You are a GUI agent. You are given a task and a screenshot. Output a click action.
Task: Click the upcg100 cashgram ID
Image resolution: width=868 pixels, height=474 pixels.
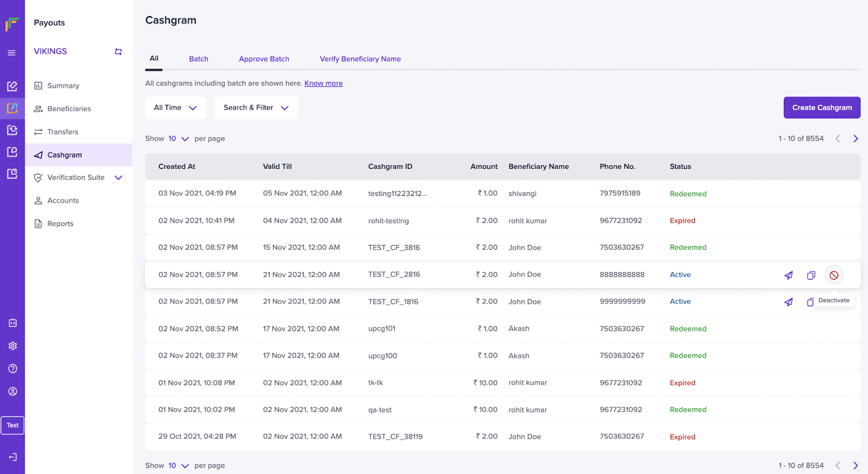coord(382,356)
